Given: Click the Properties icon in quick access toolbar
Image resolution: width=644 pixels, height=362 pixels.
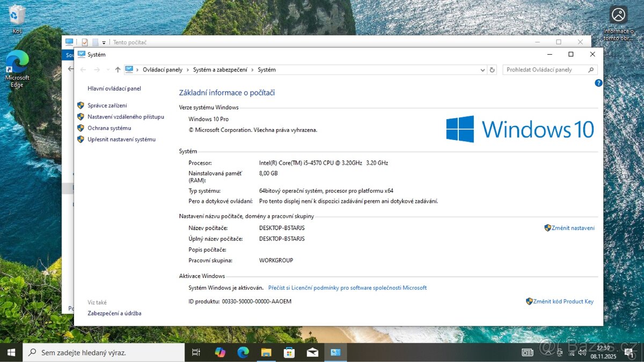Looking at the screenshot, I should pos(84,41).
